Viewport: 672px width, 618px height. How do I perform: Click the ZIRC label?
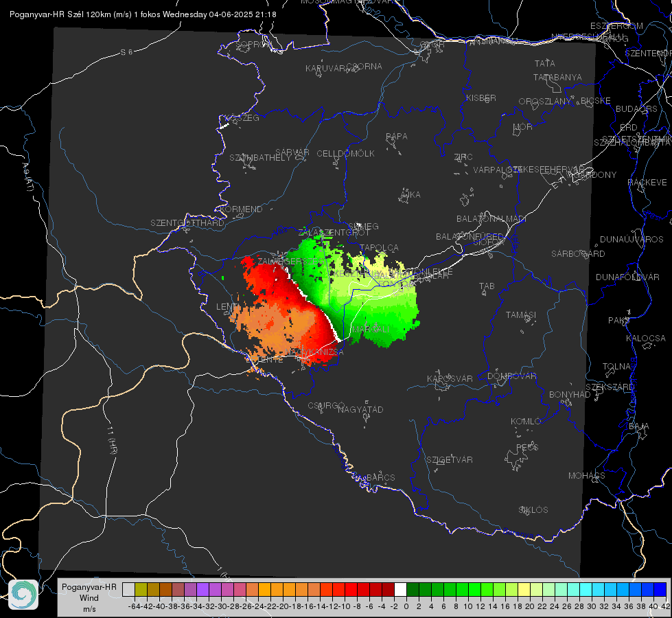click(463, 157)
